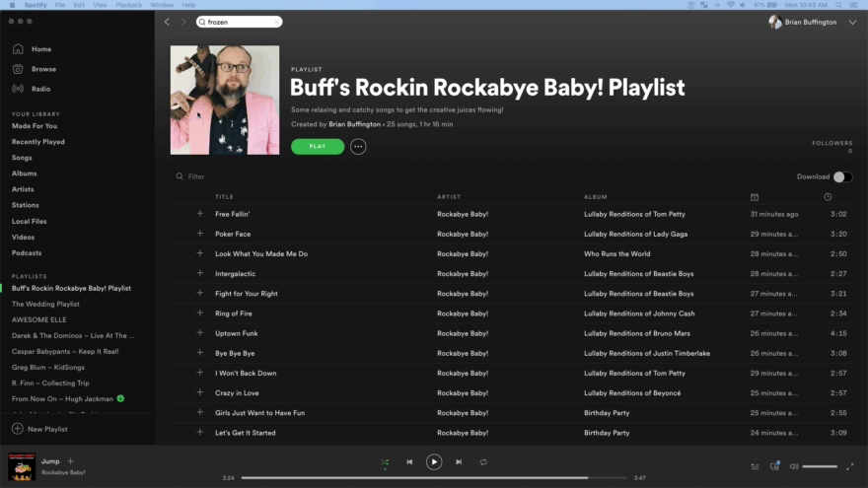Screen dimensions: 868x488
Task: Go back with the left navigation arrow
Action: tap(167, 22)
